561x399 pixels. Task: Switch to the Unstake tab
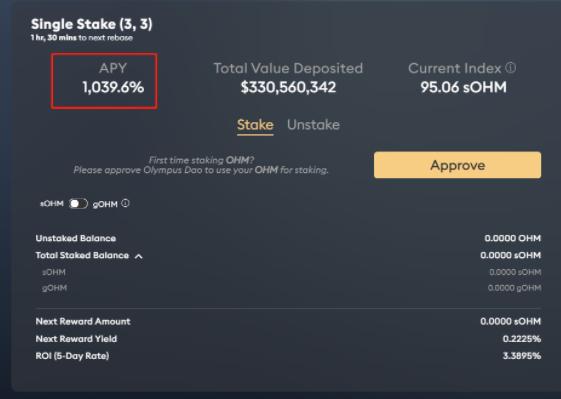[313, 125]
